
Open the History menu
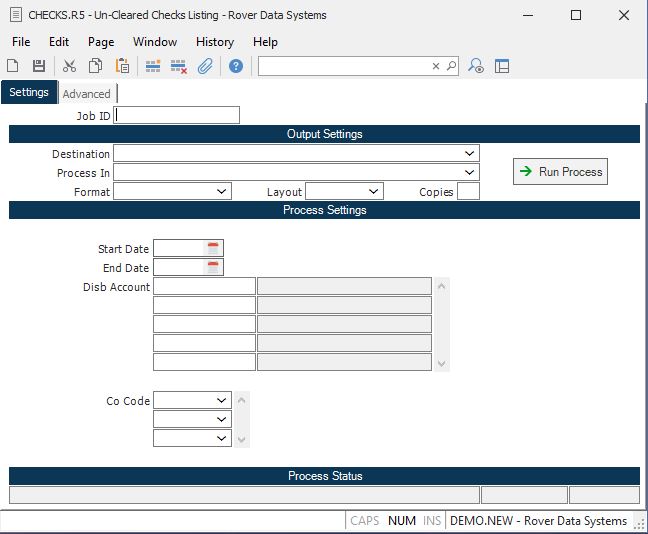pyautogui.click(x=214, y=42)
